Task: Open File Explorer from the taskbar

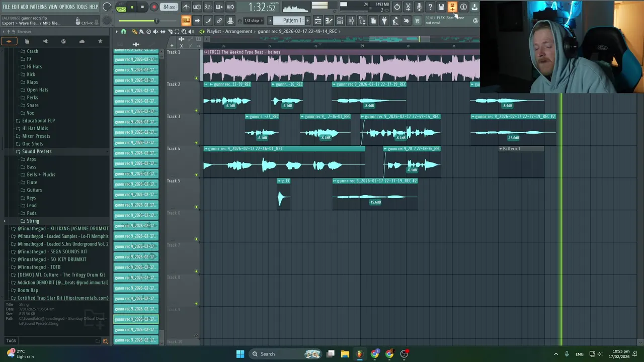Action: 345,354
